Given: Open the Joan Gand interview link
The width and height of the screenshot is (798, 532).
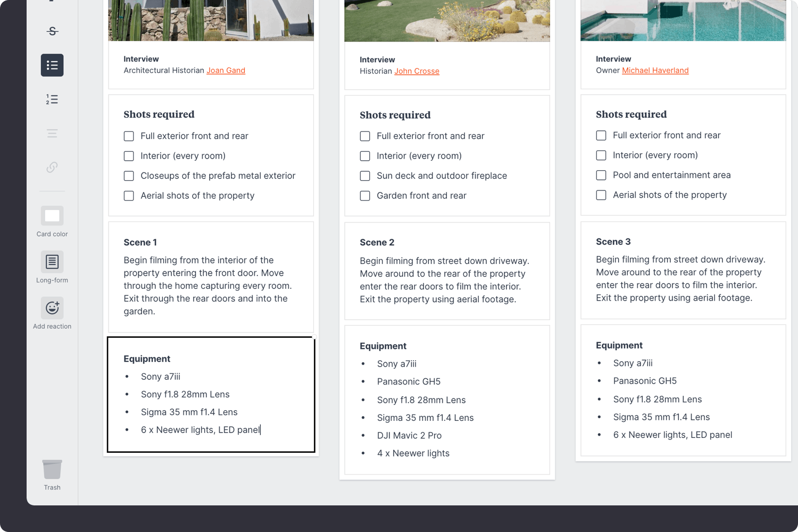Looking at the screenshot, I should (226, 70).
